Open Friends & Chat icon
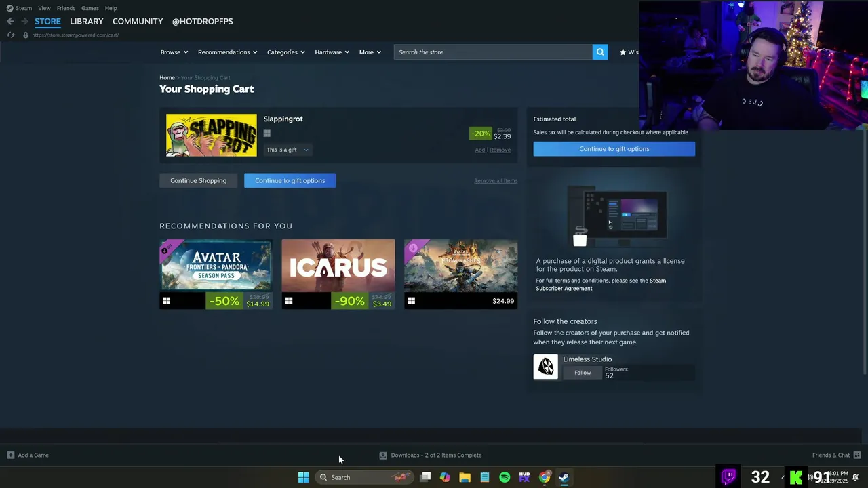Viewport: 868px width, 488px height. pyautogui.click(x=856, y=455)
